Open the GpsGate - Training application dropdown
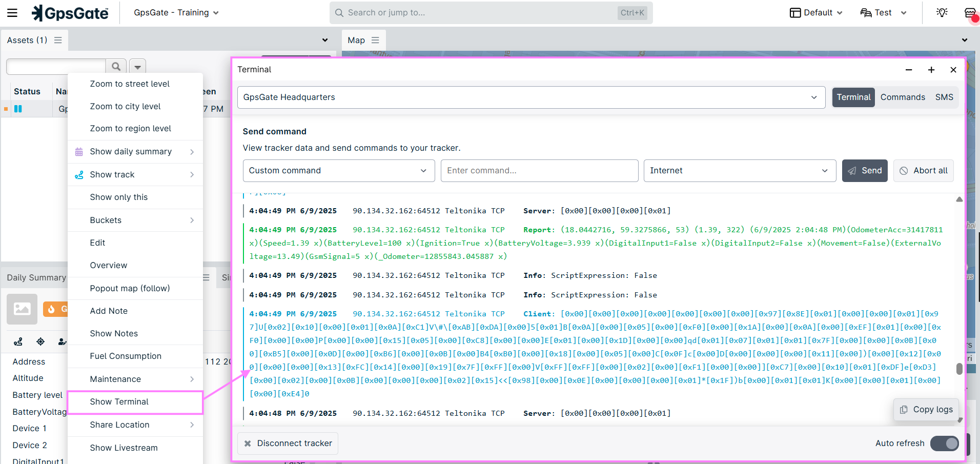The width and height of the screenshot is (980, 464). pyautogui.click(x=176, y=13)
